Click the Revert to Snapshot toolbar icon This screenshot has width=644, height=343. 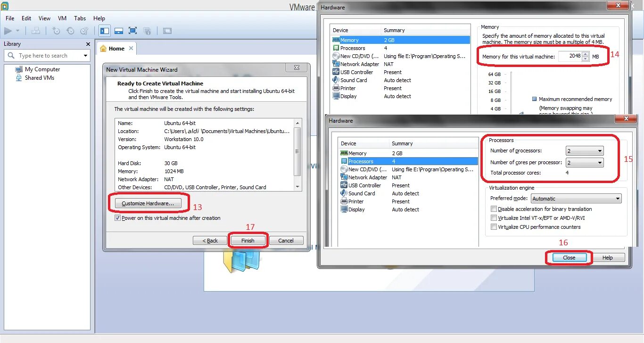(x=70, y=31)
